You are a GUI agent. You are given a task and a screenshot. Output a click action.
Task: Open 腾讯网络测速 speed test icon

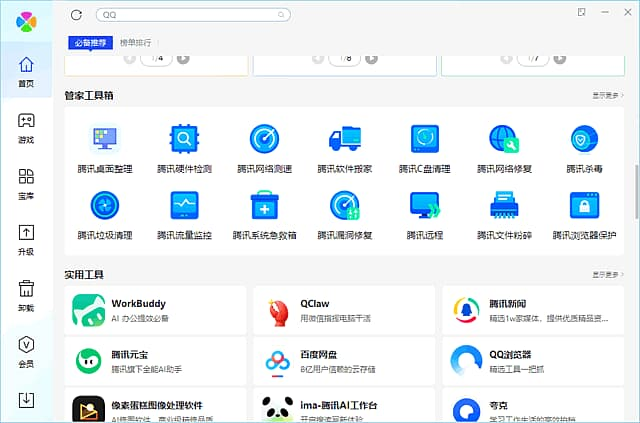point(264,138)
